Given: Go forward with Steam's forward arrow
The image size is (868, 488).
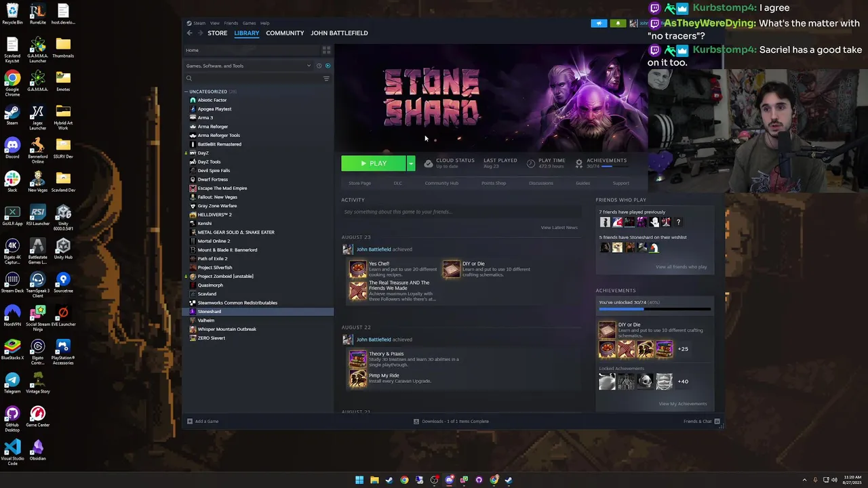Looking at the screenshot, I should pos(200,33).
